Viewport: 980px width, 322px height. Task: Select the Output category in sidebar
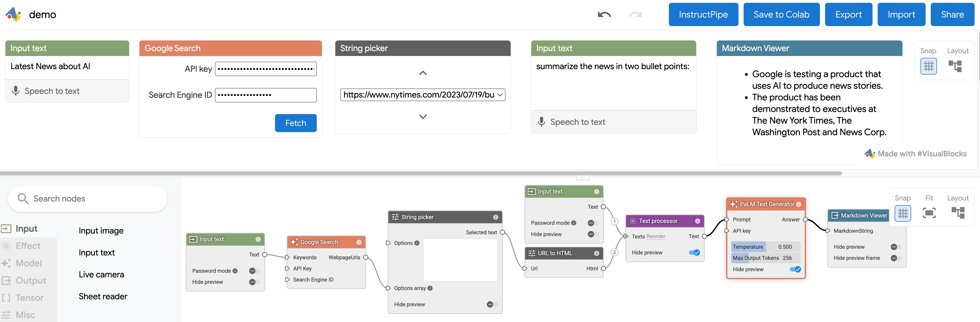pos(30,280)
